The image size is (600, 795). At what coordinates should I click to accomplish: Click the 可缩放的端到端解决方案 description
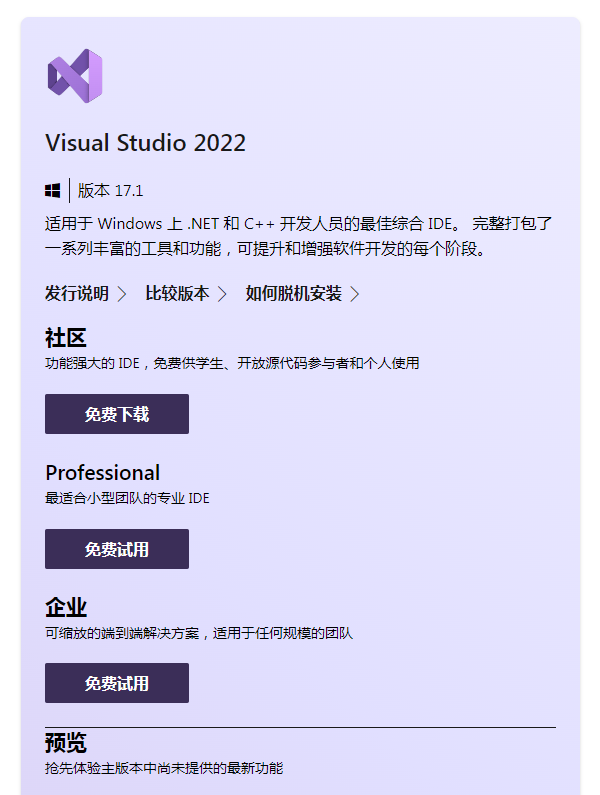pos(199,633)
